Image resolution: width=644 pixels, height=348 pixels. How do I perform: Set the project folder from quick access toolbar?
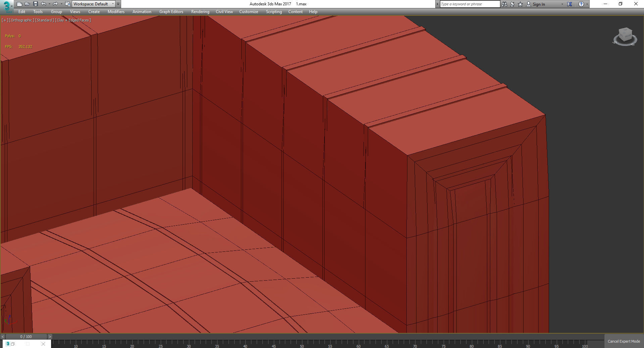[67, 4]
